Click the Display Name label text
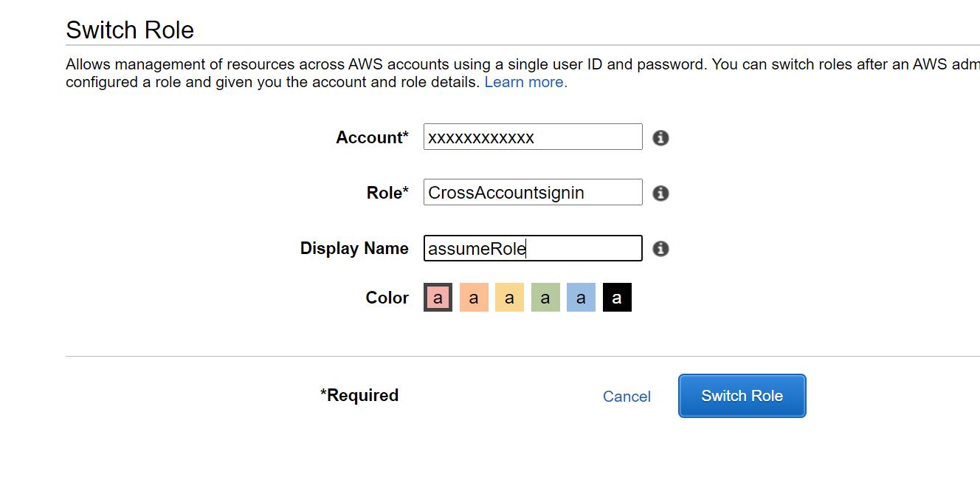The height and width of the screenshot is (483, 980). (x=354, y=248)
